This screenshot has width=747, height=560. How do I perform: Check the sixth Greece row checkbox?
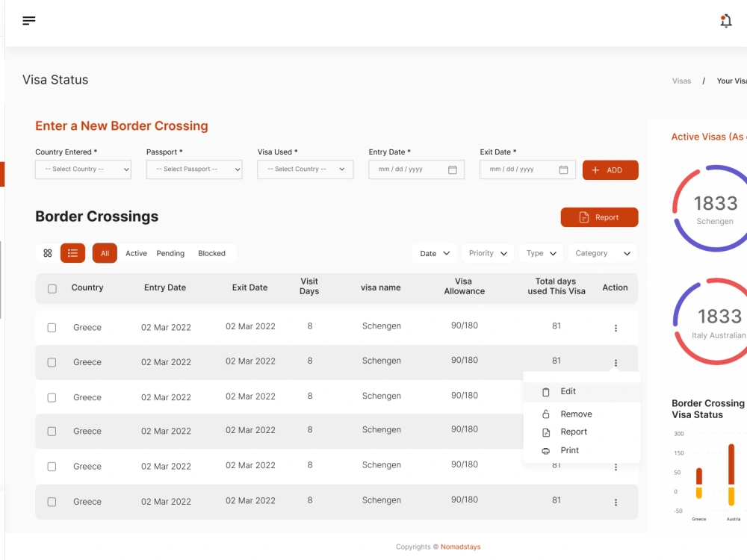coord(52,502)
